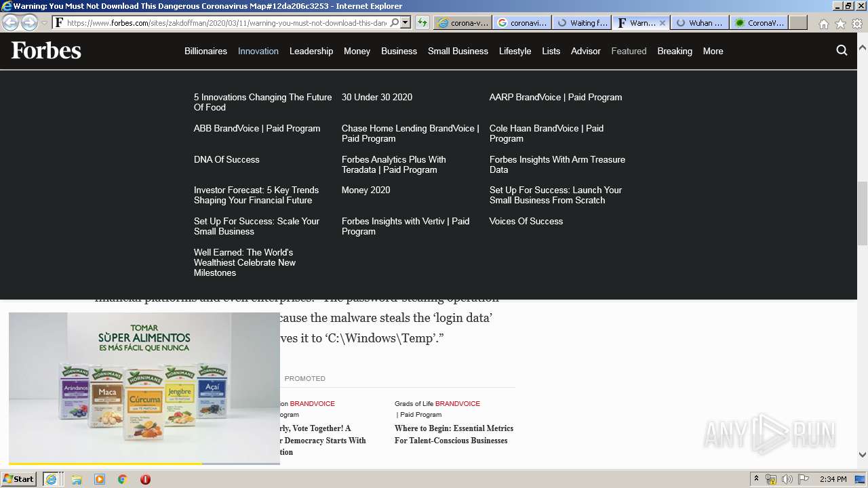Open AARP BrandVoice Paid Program link
The image size is (868, 488).
pyautogui.click(x=555, y=97)
